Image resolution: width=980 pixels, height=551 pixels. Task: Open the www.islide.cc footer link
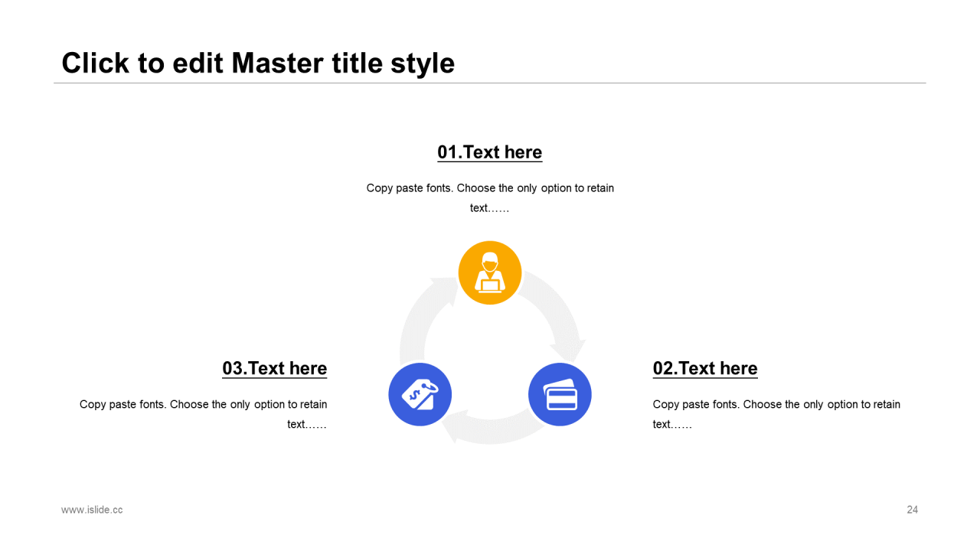tap(92, 510)
